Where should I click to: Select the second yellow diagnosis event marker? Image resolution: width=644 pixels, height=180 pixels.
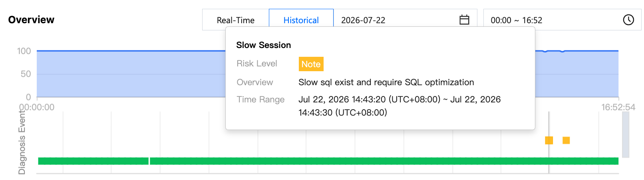566,140
